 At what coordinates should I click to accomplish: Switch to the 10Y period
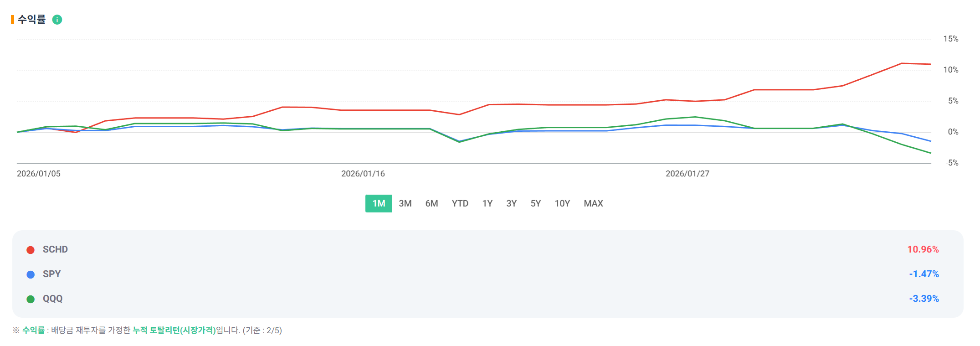click(x=562, y=203)
